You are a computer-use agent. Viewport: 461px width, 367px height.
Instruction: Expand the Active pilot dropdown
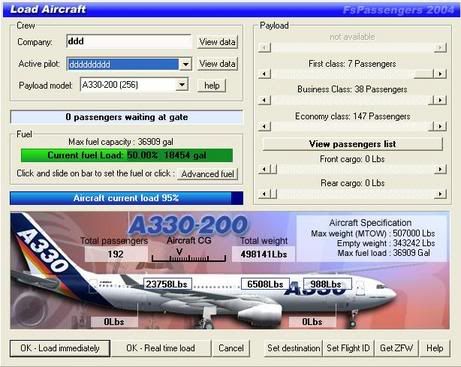pyautogui.click(x=186, y=64)
